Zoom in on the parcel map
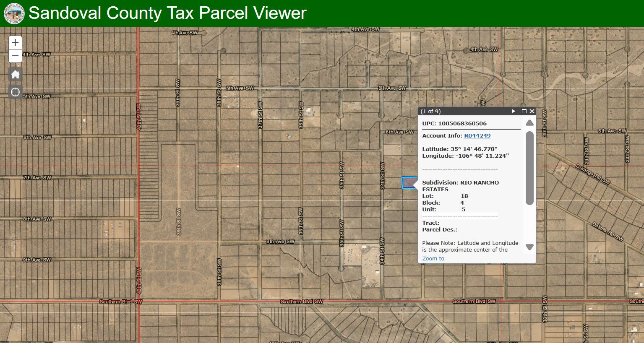The width and height of the screenshot is (644, 343). click(15, 42)
